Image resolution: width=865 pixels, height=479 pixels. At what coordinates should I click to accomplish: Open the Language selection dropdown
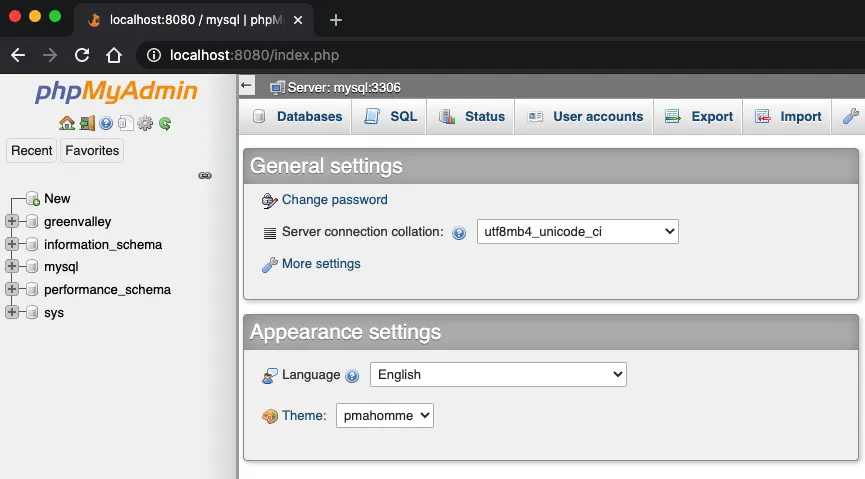498,375
